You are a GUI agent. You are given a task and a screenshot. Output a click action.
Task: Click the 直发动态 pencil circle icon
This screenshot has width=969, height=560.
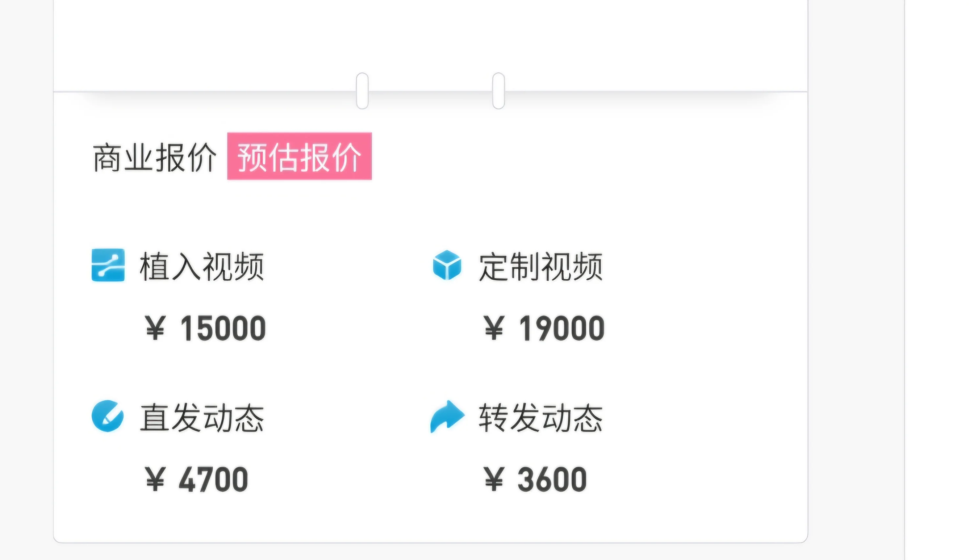pos(108,416)
